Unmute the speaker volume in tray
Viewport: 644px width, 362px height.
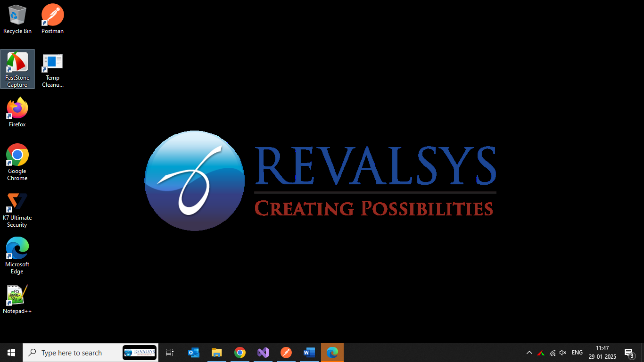pyautogui.click(x=563, y=353)
